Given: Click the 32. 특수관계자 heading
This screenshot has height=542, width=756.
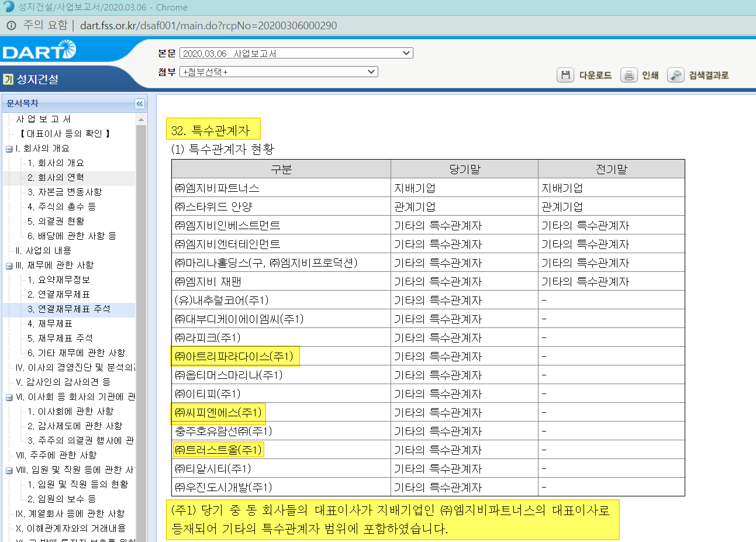Looking at the screenshot, I should (x=210, y=130).
